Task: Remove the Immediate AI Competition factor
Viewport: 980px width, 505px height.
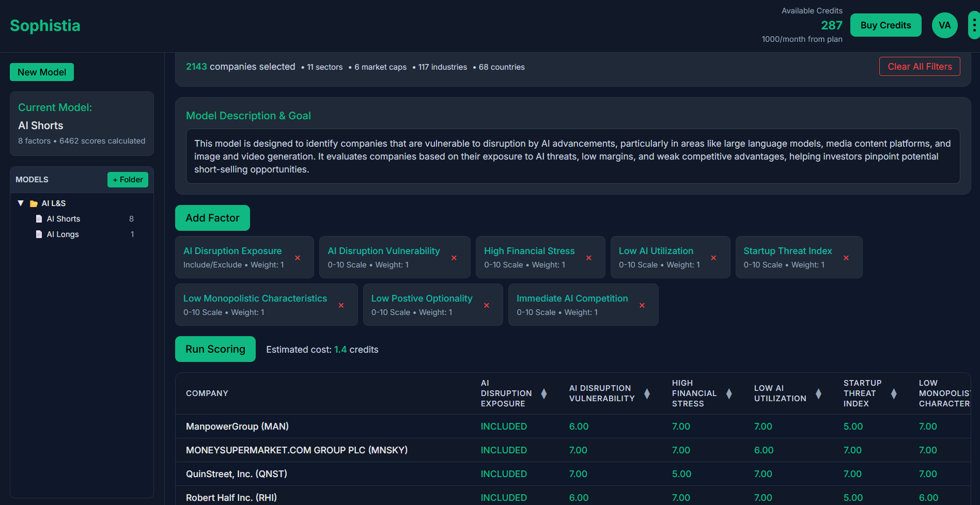Action: (x=642, y=305)
